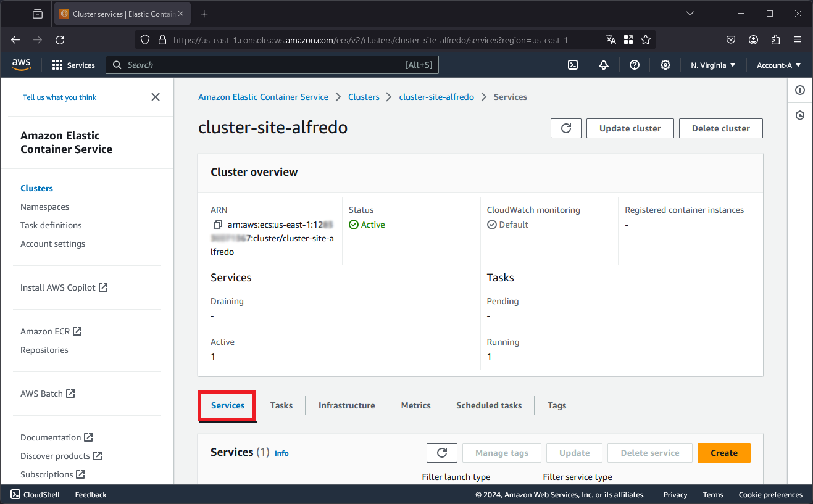The image size is (813, 504).
Task: Open Repositories in the sidebar
Action: point(44,350)
